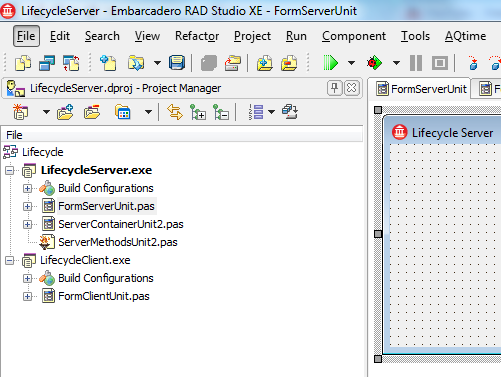The height and width of the screenshot is (377, 501).
Task: Select LifecycleClient.exe in the tree
Action: point(85,260)
